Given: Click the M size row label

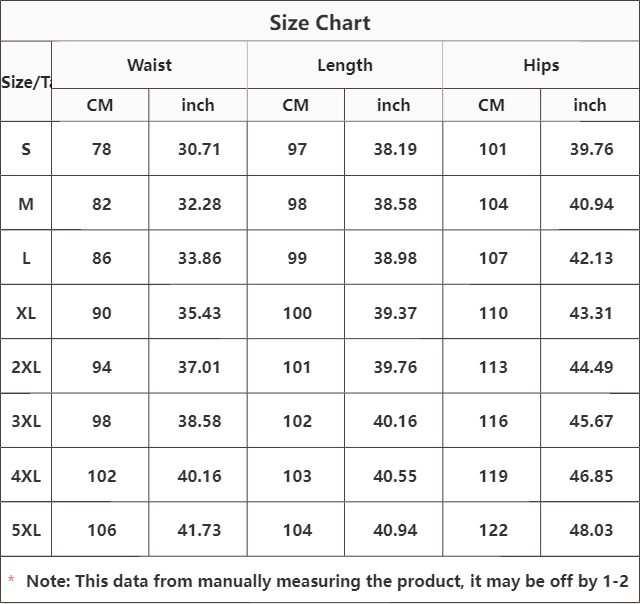Looking at the screenshot, I should 26,204.
